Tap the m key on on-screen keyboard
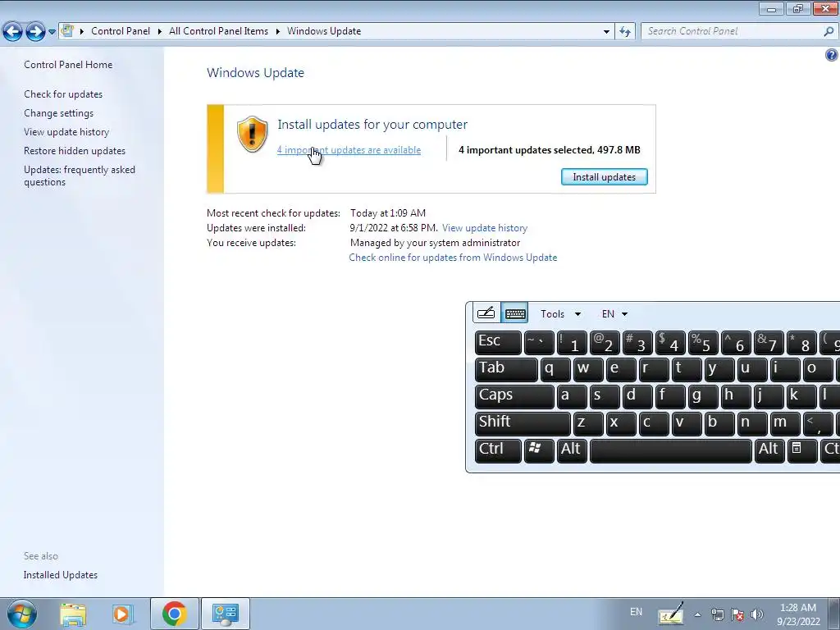Image resolution: width=840 pixels, height=630 pixels. (x=785, y=423)
